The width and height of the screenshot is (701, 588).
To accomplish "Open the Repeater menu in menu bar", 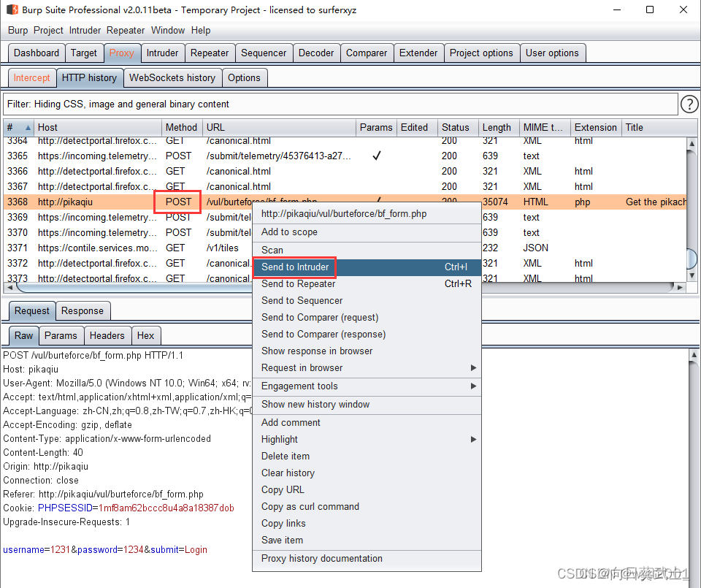I will coord(126,31).
